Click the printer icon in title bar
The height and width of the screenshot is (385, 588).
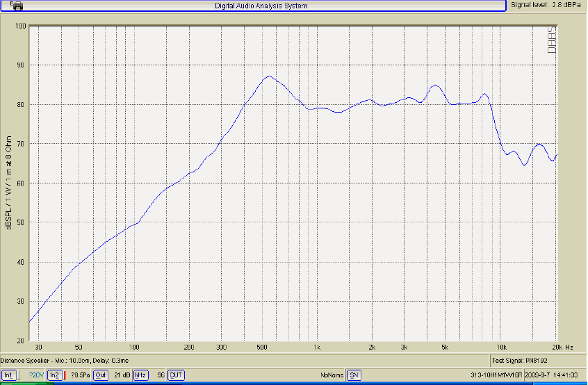click(x=17, y=6)
